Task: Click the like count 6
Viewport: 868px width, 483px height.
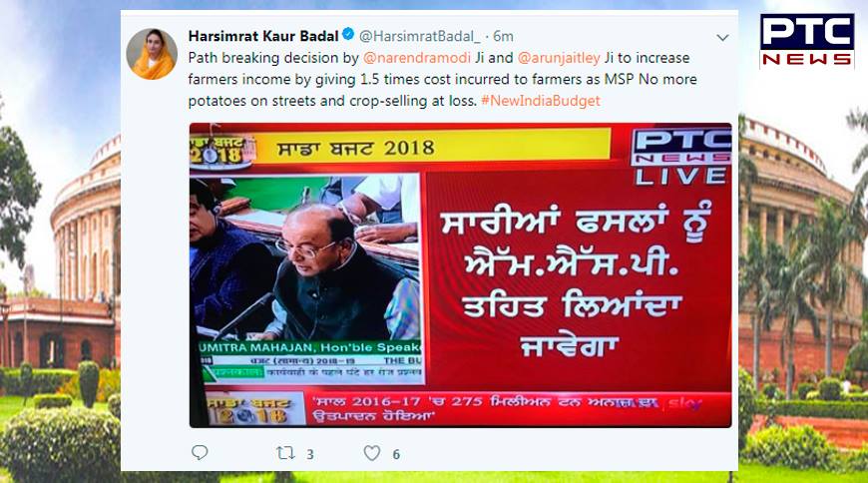Action: (396, 454)
